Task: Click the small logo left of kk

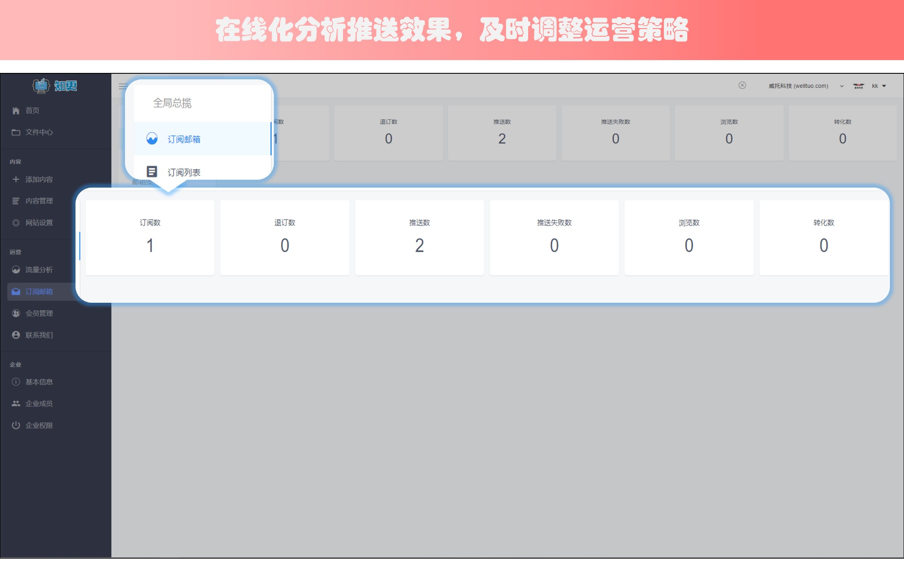Action: pos(858,86)
